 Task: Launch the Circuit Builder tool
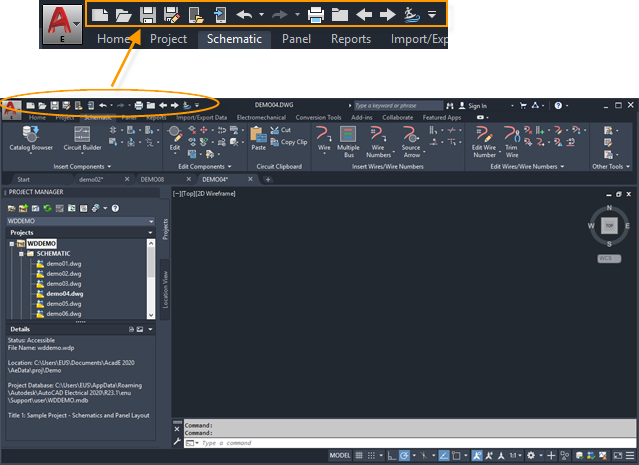click(x=82, y=139)
